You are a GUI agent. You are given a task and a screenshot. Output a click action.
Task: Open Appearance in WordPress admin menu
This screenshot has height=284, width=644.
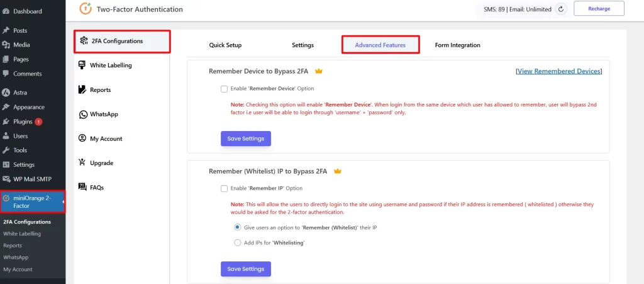(x=28, y=107)
